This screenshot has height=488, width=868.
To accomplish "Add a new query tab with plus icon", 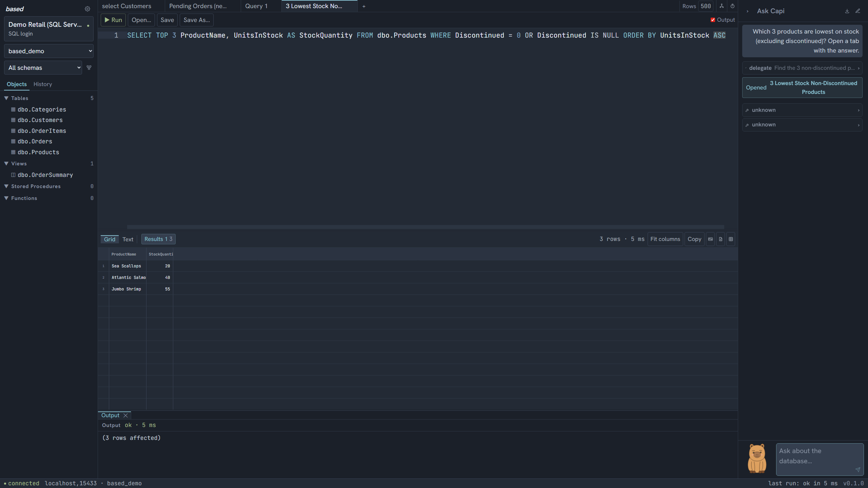I will (x=364, y=6).
